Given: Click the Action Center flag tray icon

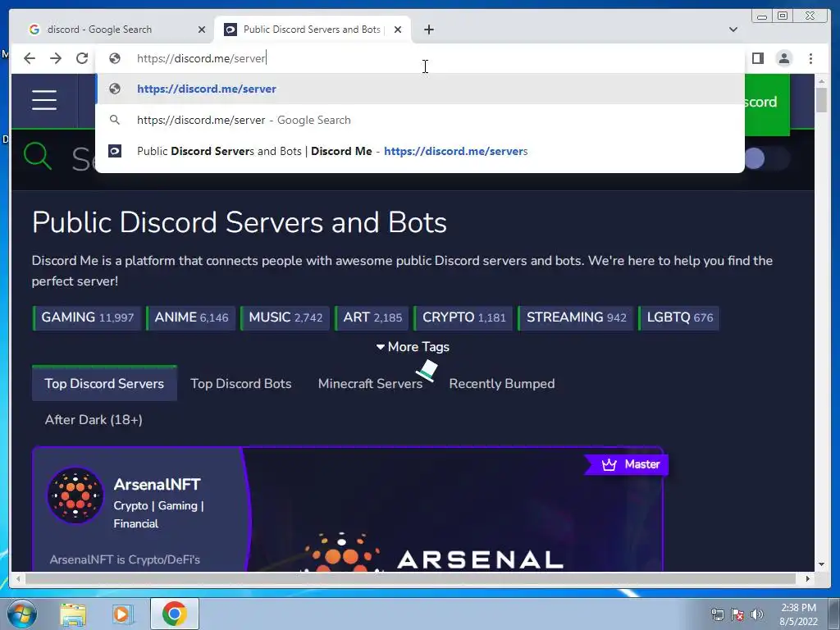Looking at the screenshot, I should 737,614.
